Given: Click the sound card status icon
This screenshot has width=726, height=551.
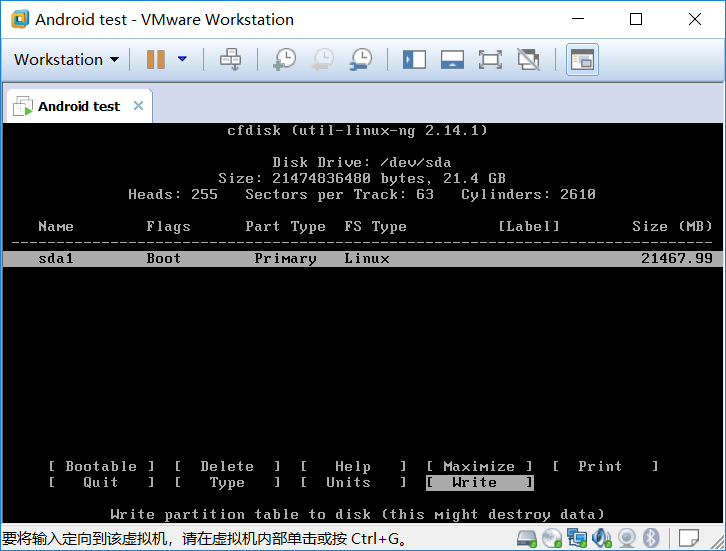Looking at the screenshot, I should point(602,538).
